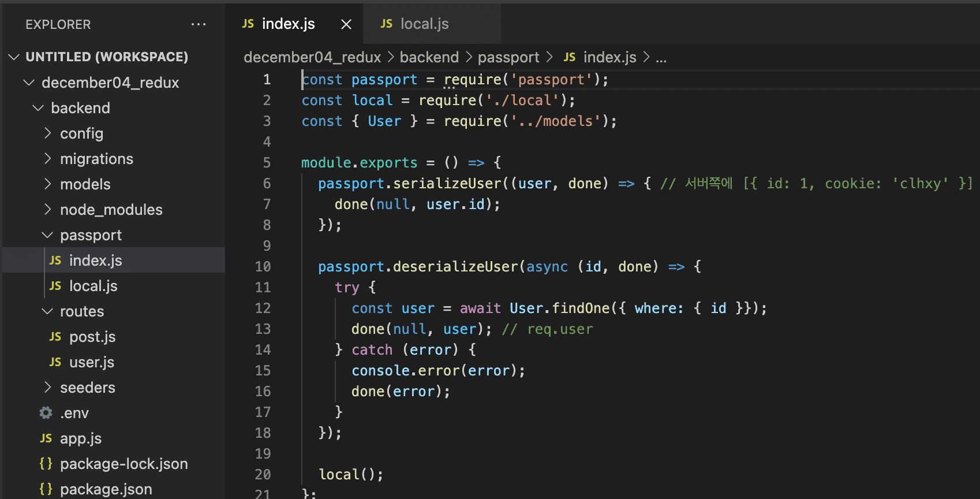Click JS icon beside app.js
980x499 pixels.
pos(46,438)
